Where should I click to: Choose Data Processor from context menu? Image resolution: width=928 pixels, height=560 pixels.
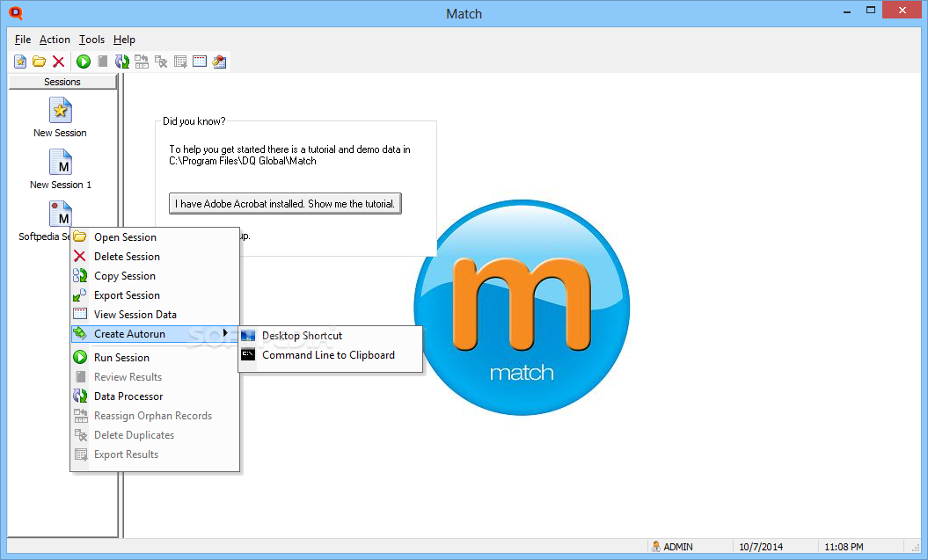point(155,396)
